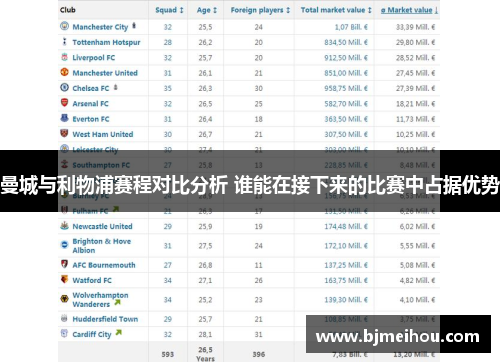
Task: Open the West Ham United link
Action: coord(103,134)
